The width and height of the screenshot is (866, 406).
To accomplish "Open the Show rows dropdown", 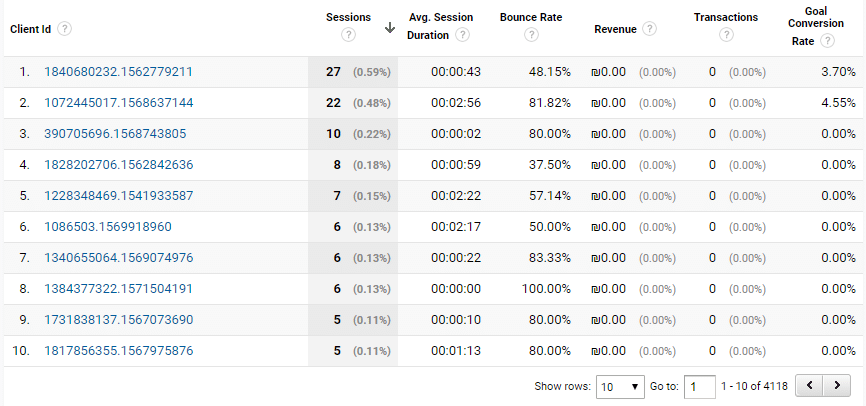I will [x=620, y=387].
